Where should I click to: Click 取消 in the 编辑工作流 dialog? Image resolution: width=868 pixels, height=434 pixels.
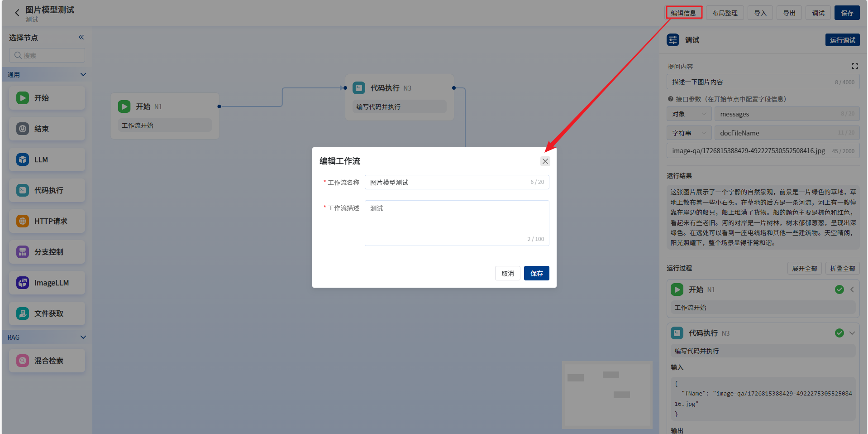click(x=507, y=274)
